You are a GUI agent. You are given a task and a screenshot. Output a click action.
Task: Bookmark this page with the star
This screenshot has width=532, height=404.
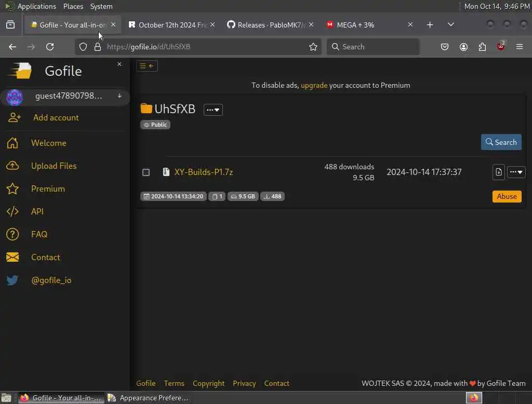click(x=313, y=47)
